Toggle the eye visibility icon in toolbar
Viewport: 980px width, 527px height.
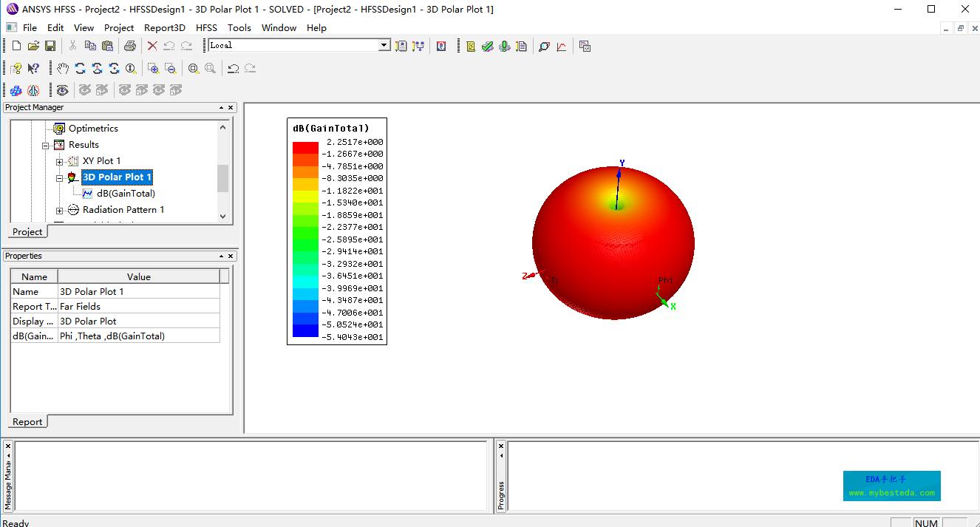pos(63,90)
